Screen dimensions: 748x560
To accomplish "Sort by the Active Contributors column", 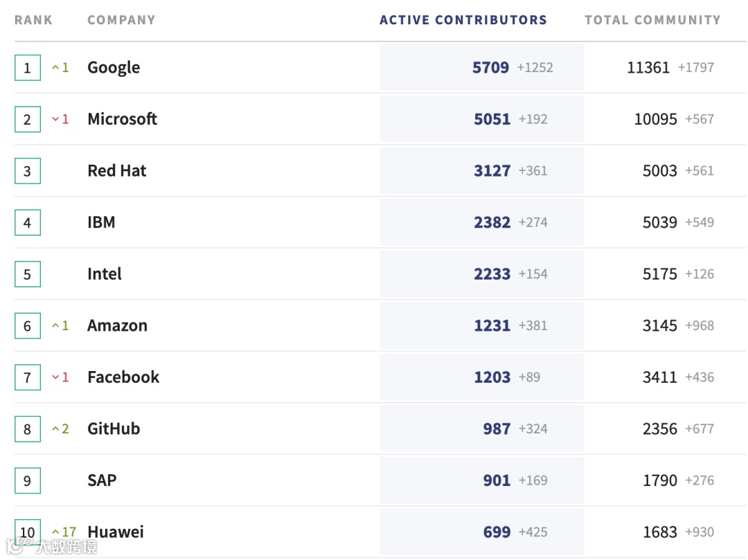I will point(463,20).
